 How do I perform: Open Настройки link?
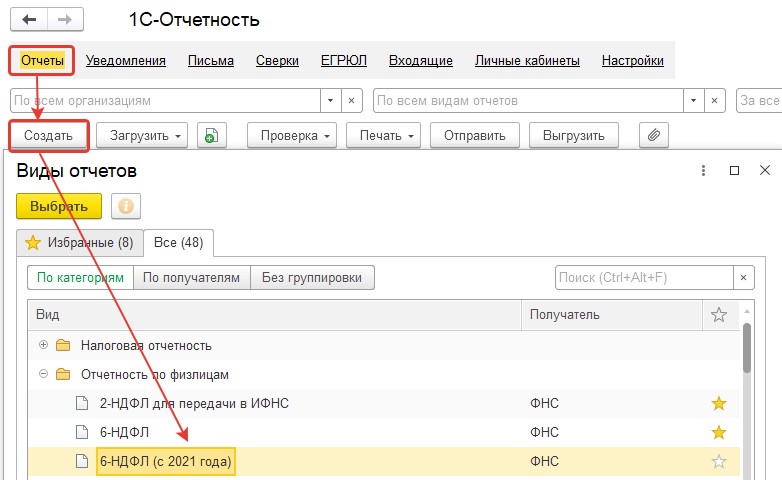(x=632, y=60)
